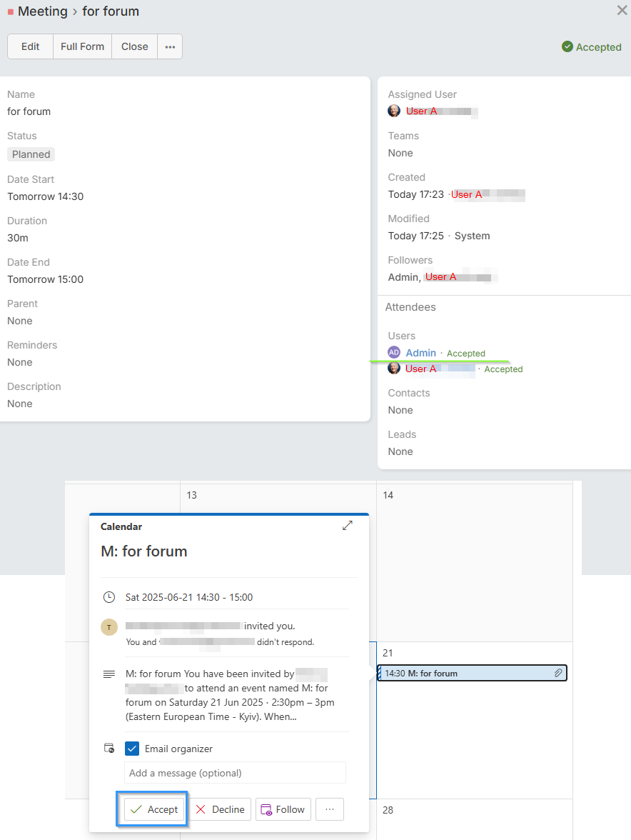The image size is (631, 840).
Task: Decline the meeting invitation
Action: (220, 809)
